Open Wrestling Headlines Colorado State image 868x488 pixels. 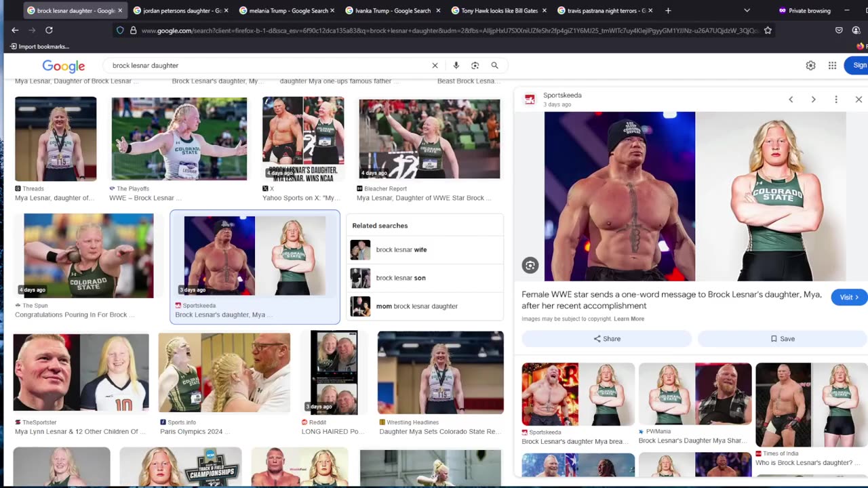click(x=440, y=373)
